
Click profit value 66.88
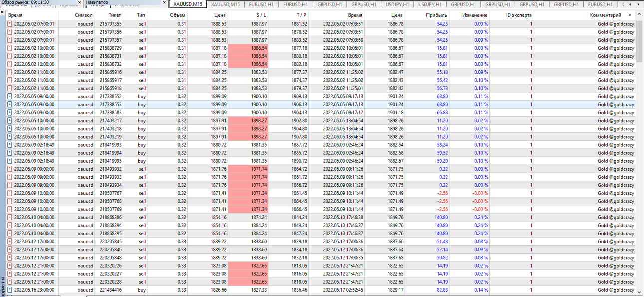(442, 113)
